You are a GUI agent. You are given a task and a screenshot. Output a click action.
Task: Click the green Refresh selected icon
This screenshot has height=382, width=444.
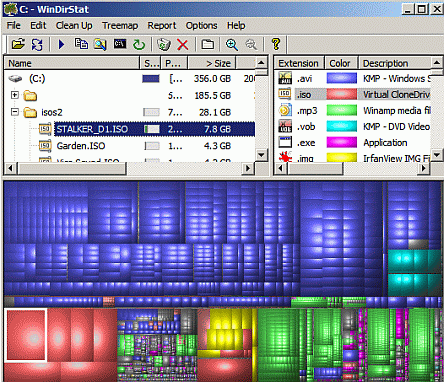[139, 44]
